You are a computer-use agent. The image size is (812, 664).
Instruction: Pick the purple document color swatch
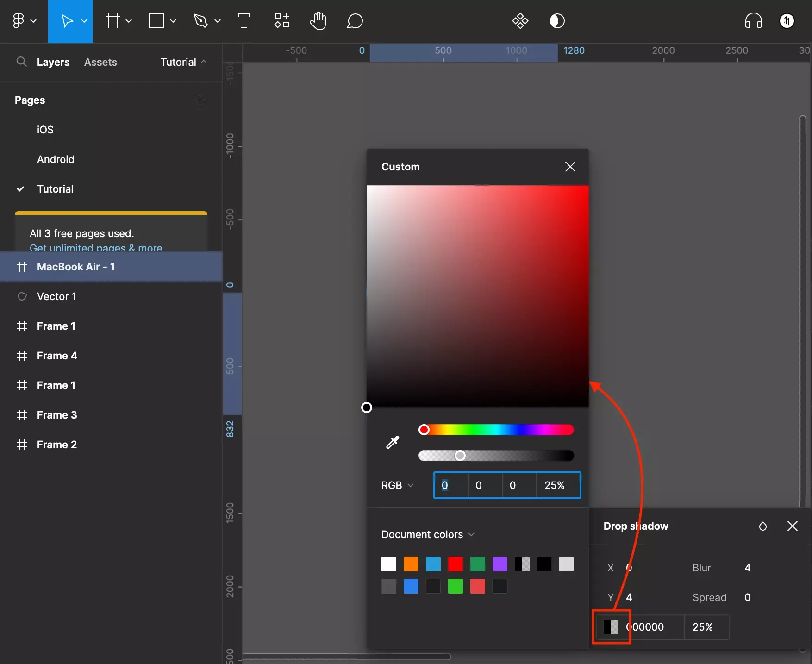pos(500,564)
